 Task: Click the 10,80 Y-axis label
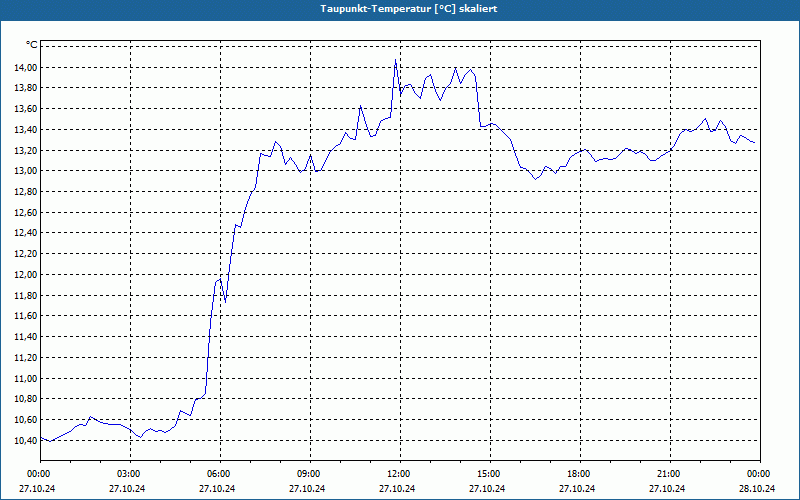[25, 399]
